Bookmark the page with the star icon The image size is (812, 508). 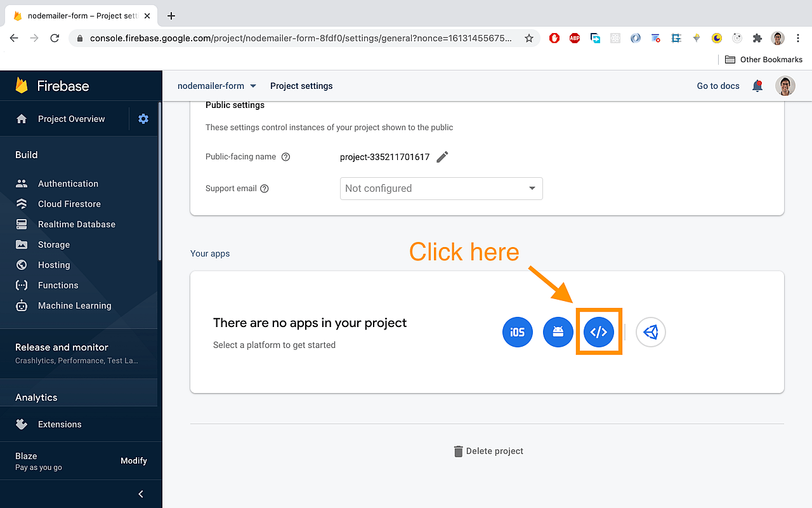click(x=528, y=38)
